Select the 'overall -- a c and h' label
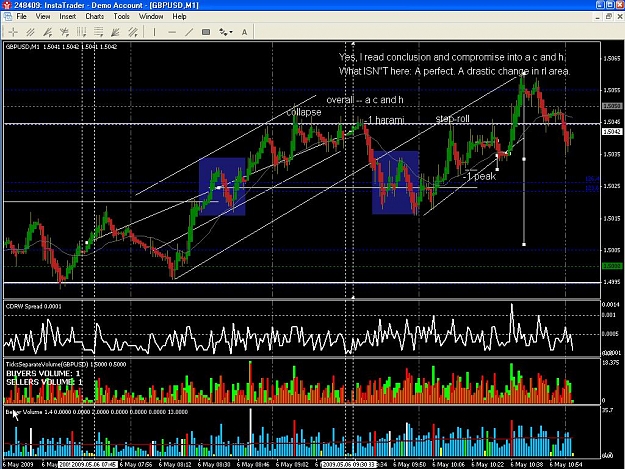 [365, 100]
